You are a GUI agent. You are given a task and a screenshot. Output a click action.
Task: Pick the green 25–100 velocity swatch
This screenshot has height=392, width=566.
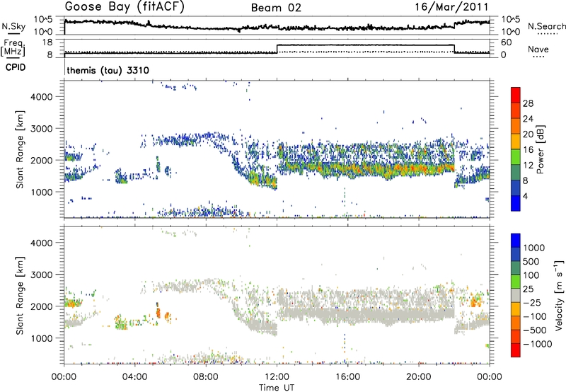[516, 282]
